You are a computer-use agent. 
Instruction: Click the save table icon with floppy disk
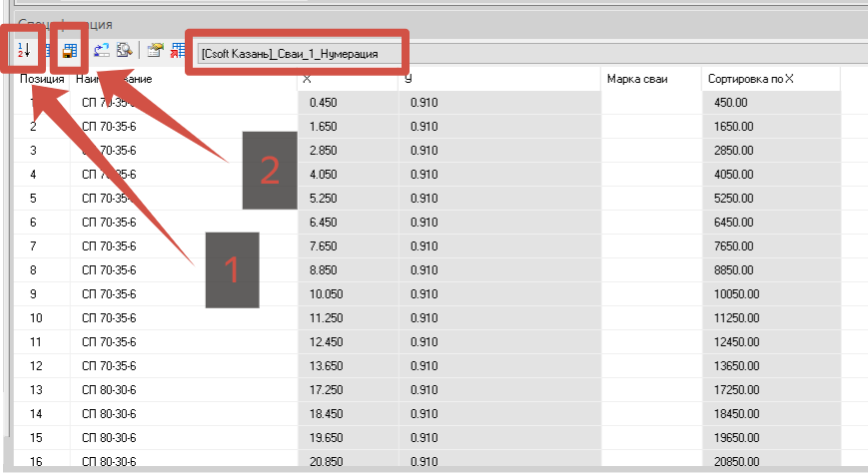point(70,51)
